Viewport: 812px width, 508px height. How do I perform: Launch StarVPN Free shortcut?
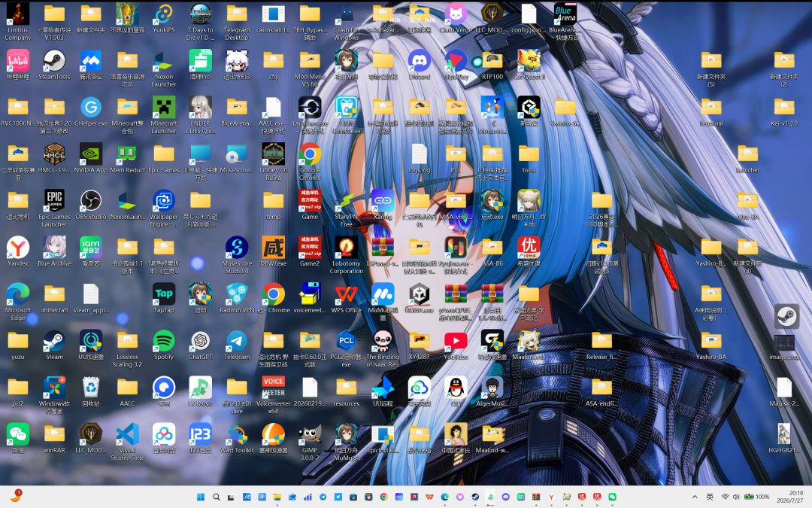(347, 208)
